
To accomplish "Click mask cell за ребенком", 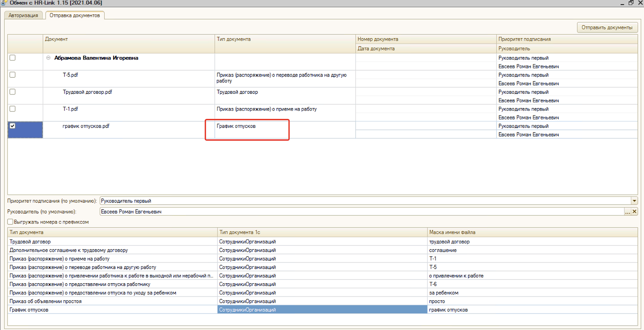I will click(x=532, y=293).
